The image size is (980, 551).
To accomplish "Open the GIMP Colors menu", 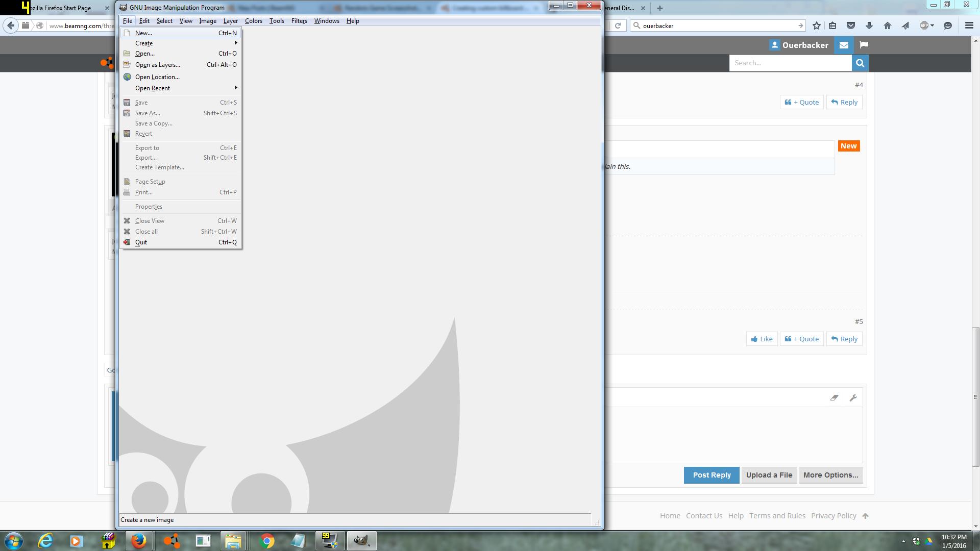I will click(x=254, y=21).
